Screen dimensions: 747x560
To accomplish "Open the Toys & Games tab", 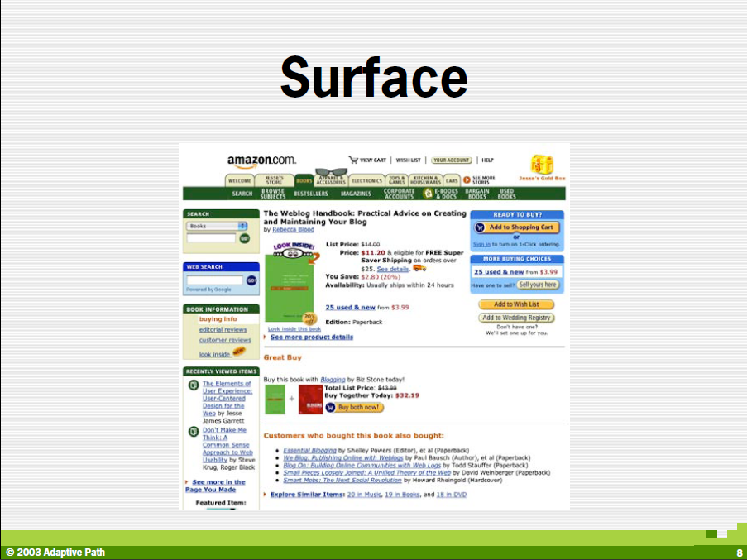I will 397,180.
